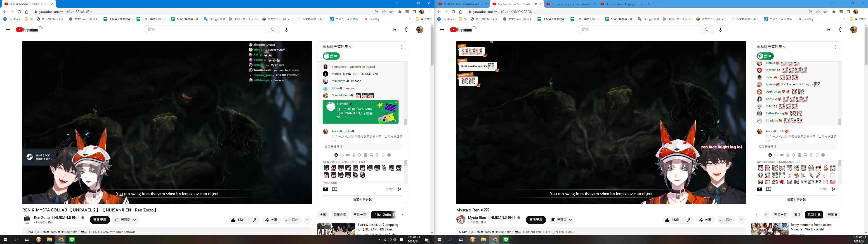Toggle side panel in right browser toolbar
868x244 pixels.
[x=849, y=12]
